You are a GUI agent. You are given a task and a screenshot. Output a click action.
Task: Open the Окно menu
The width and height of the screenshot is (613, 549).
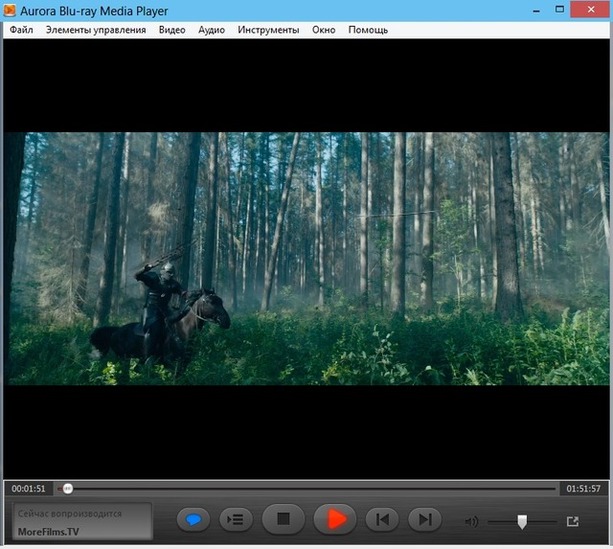(323, 30)
